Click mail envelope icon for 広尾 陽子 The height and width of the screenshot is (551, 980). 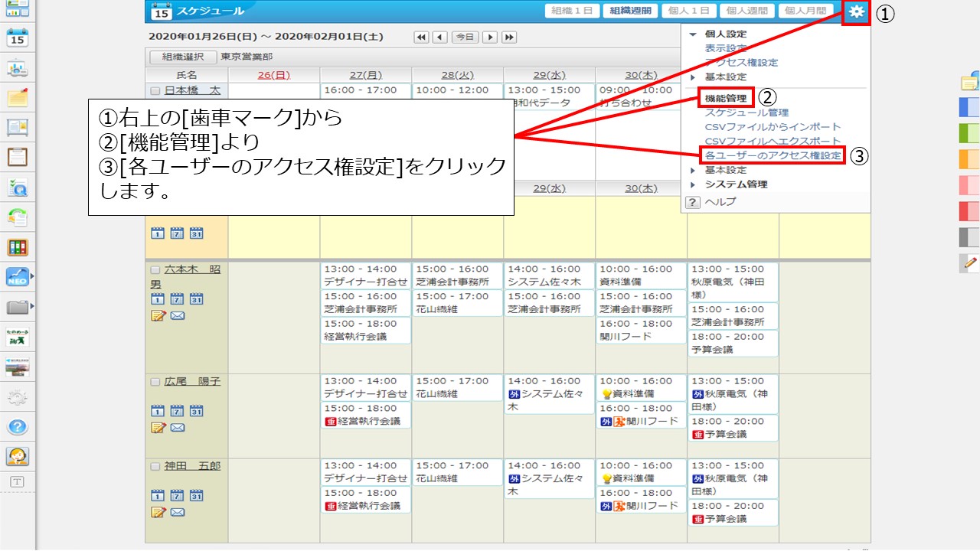pyautogui.click(x=178, y=427)
